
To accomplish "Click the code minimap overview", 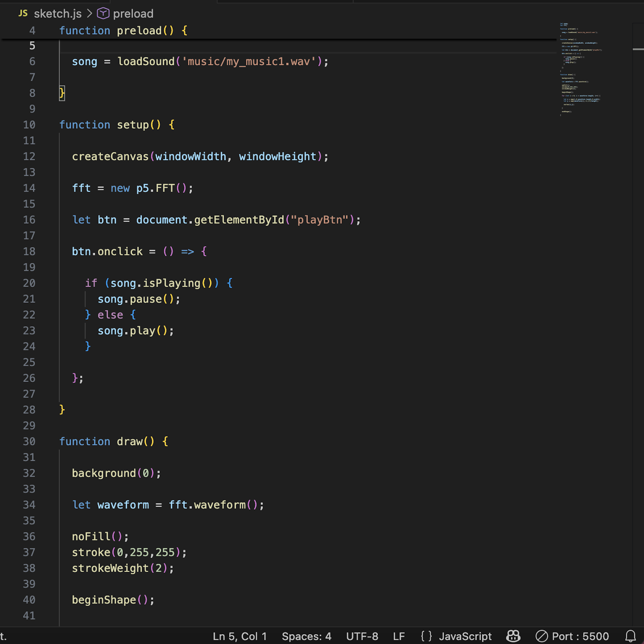I will pyautogui.click(x=582, y=69).
